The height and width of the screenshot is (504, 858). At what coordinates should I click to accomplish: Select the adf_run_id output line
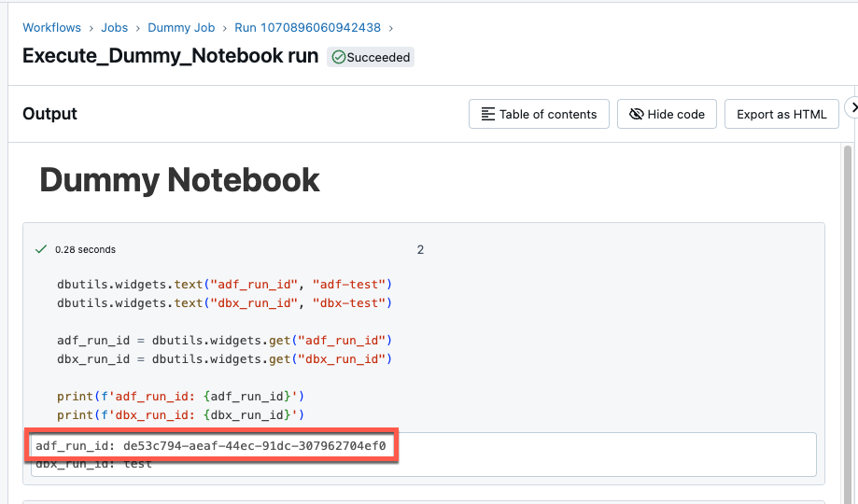[x=210, y=446]
